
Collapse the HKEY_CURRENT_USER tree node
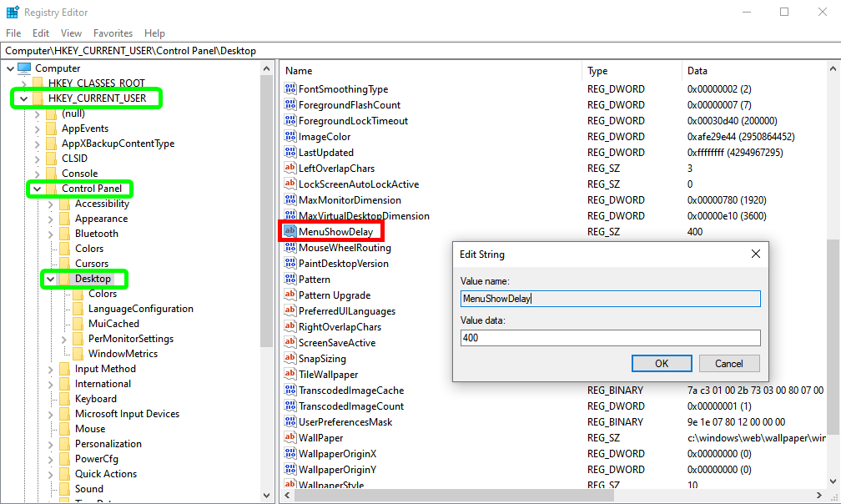point(23,98)
